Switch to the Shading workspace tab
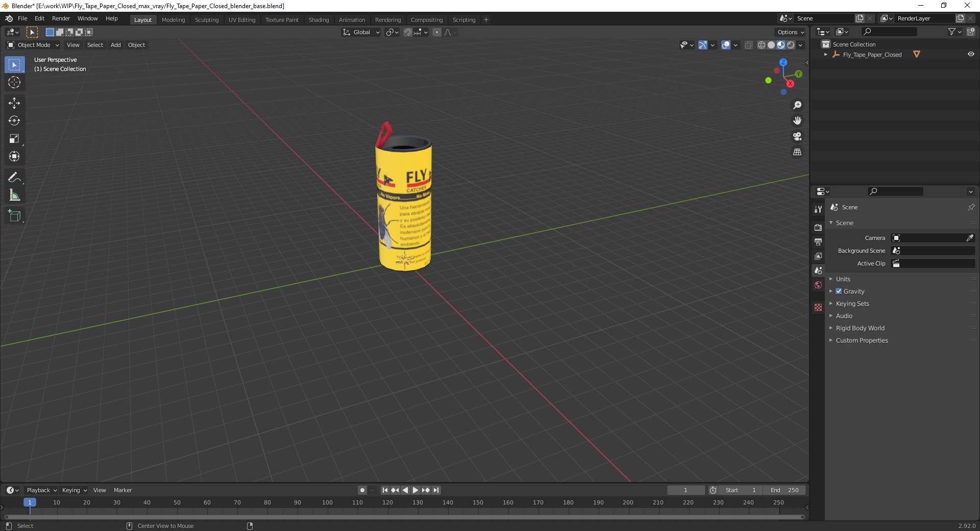 coord(318,20)
